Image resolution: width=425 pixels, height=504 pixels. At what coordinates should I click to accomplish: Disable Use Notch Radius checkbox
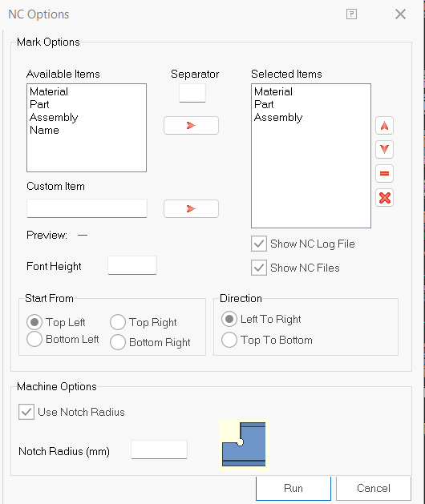pyautogui.click(x=26, y=412)
